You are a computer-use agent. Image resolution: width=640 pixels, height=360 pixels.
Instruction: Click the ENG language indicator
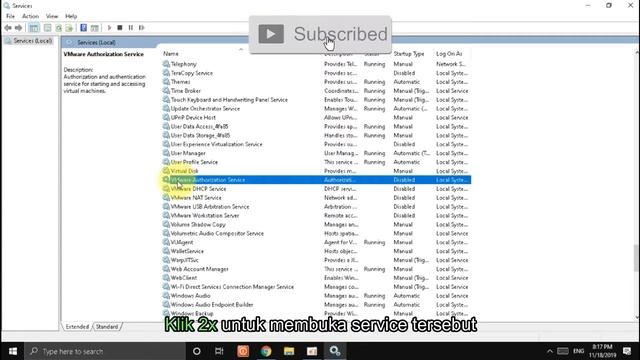[578, 351]
